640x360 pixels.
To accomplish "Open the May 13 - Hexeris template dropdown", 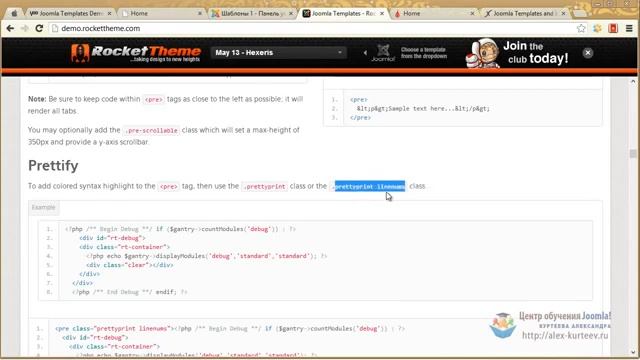I will (279, 53).
